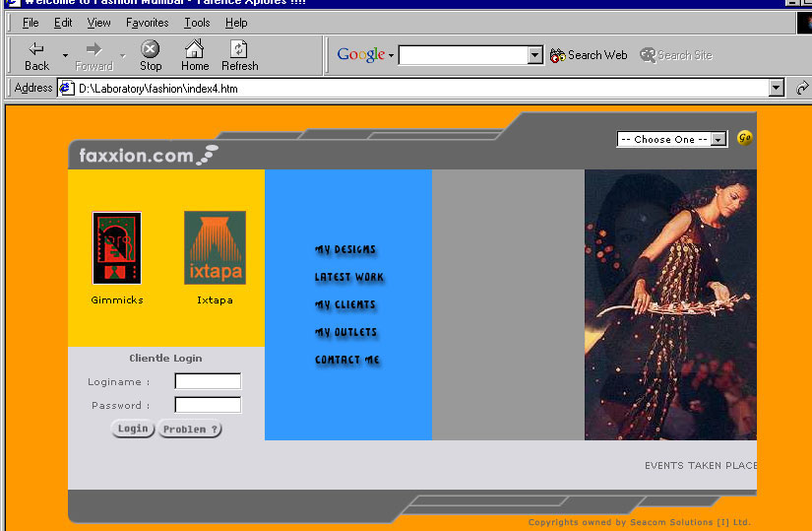Click the yellow Go button icon
The width and height of the screenshot is (812, 531).
(x=745, y=138)
